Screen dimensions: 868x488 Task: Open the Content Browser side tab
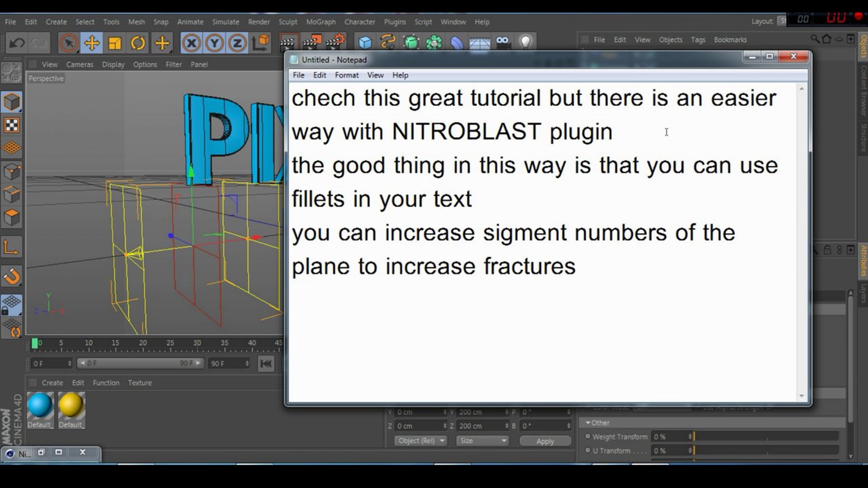coord(863,90)
